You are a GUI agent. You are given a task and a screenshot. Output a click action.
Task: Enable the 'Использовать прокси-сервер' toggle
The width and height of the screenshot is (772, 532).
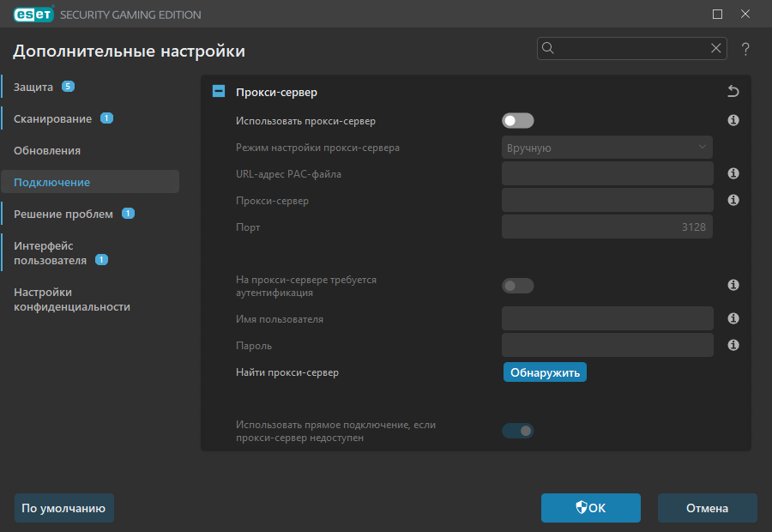coord(518,121)
